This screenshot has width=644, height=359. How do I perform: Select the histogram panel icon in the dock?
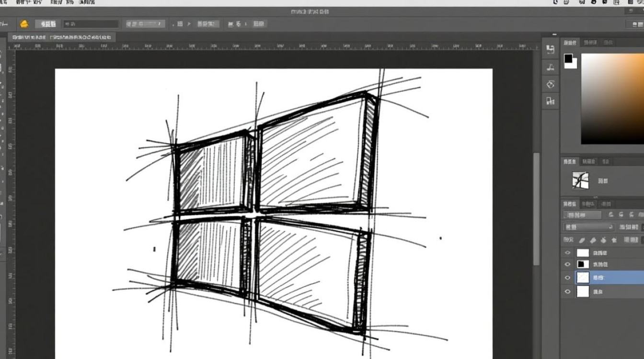(550, 101)
